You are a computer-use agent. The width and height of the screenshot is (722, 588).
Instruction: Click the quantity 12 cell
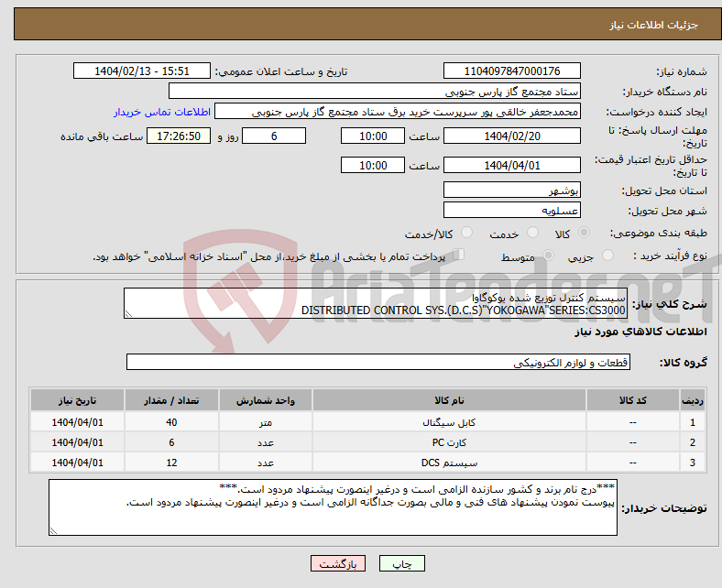click(171, 463)
